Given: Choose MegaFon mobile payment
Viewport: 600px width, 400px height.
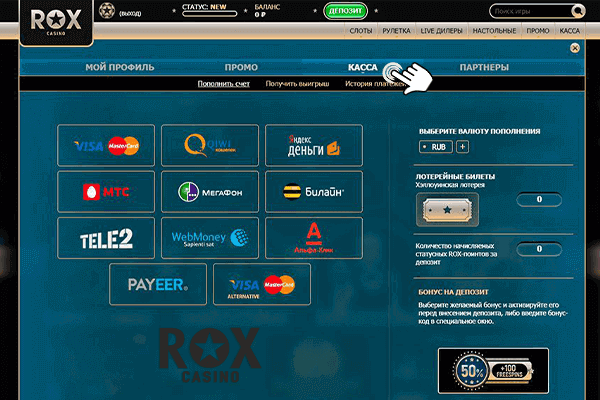Looking at the screenshot, I should [x=209, y=191].
